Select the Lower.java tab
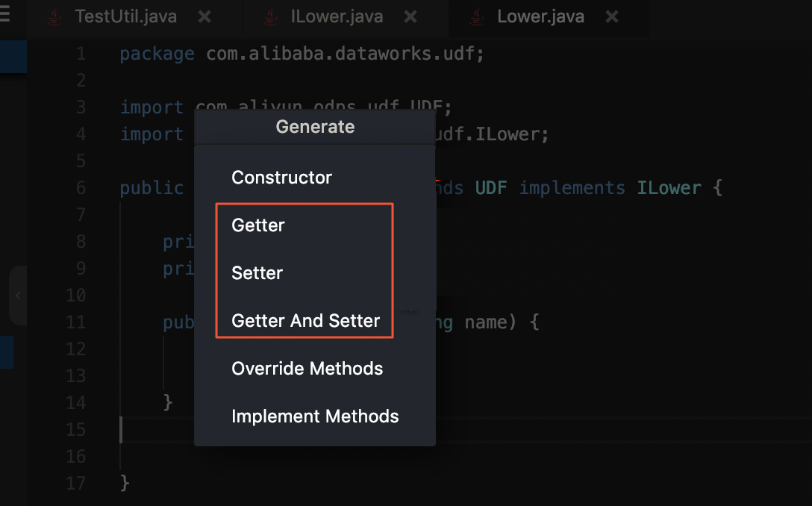 540,16
